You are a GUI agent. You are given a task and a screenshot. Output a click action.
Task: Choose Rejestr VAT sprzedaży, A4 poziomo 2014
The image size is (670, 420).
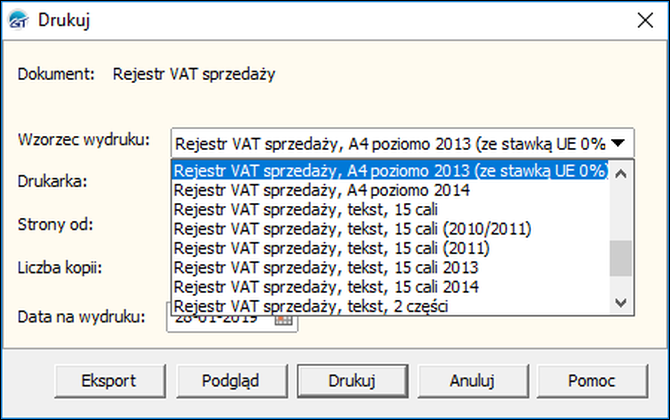(x=391, y=190)
